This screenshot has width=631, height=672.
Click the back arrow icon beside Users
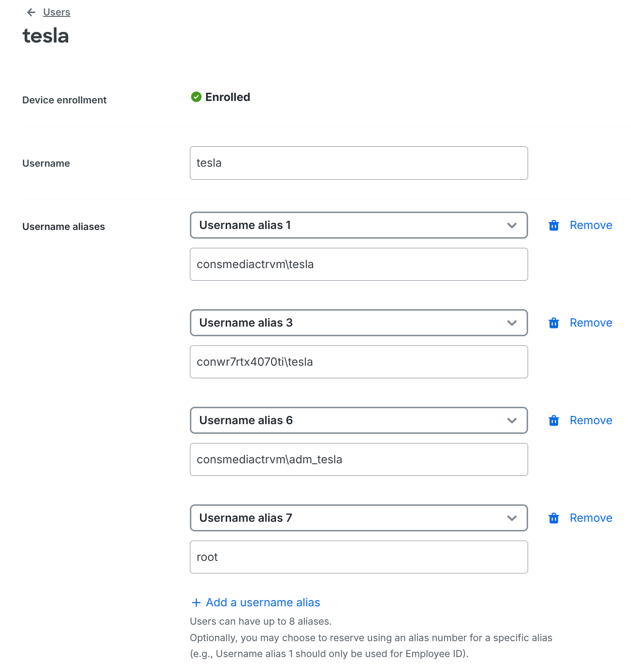[31, 13]
